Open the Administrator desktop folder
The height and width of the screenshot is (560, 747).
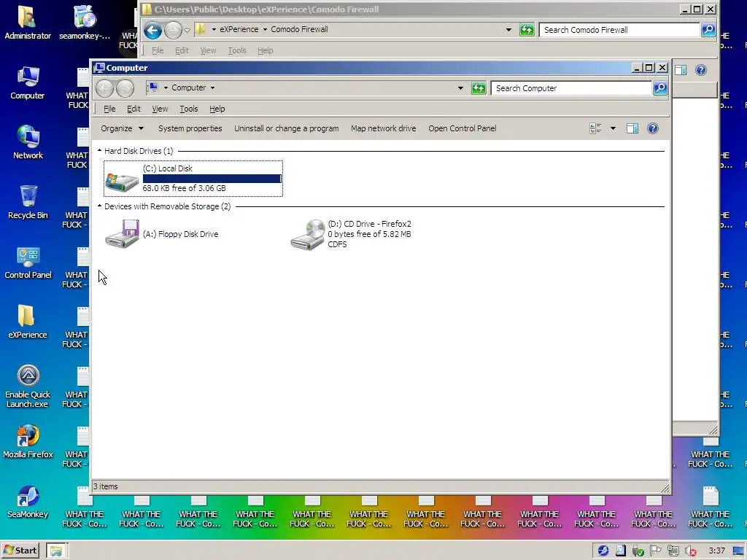coord(28,23)
